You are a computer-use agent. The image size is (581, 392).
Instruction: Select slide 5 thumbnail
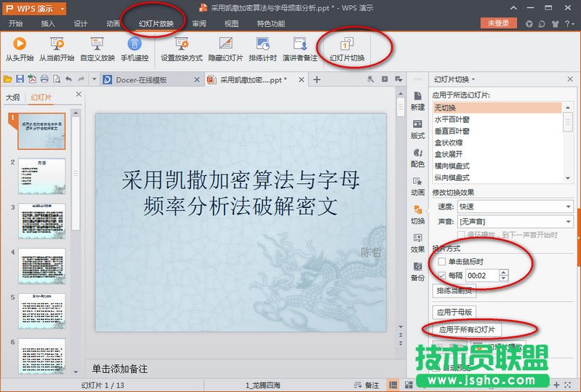(x=42, y=311)
